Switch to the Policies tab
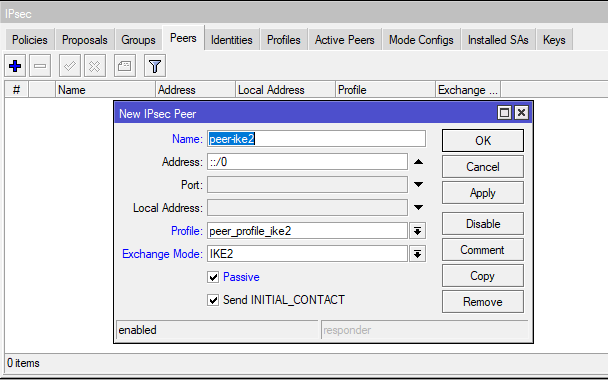Screen dimensions: 608x380 tap(29, 40)
